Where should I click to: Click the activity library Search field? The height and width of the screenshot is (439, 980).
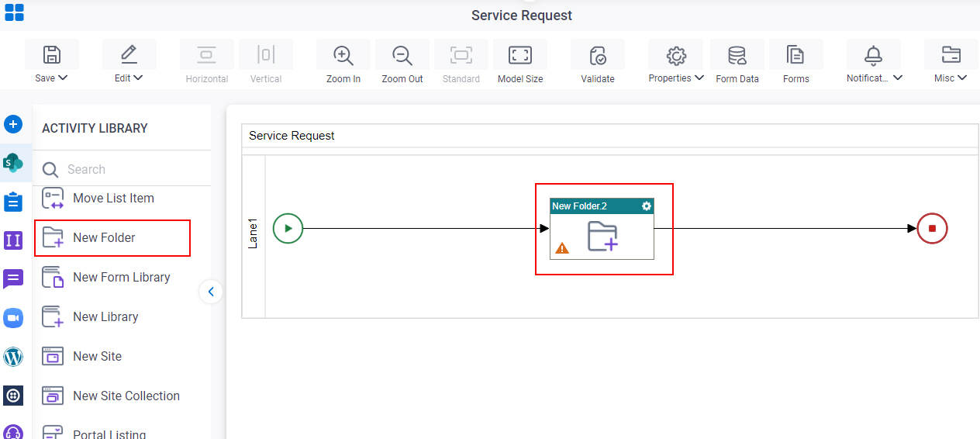point(122,169)
